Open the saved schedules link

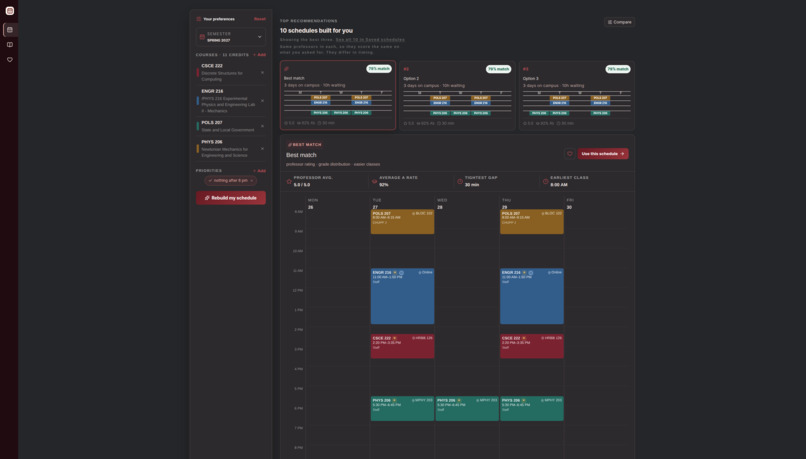tap(370, 40)
